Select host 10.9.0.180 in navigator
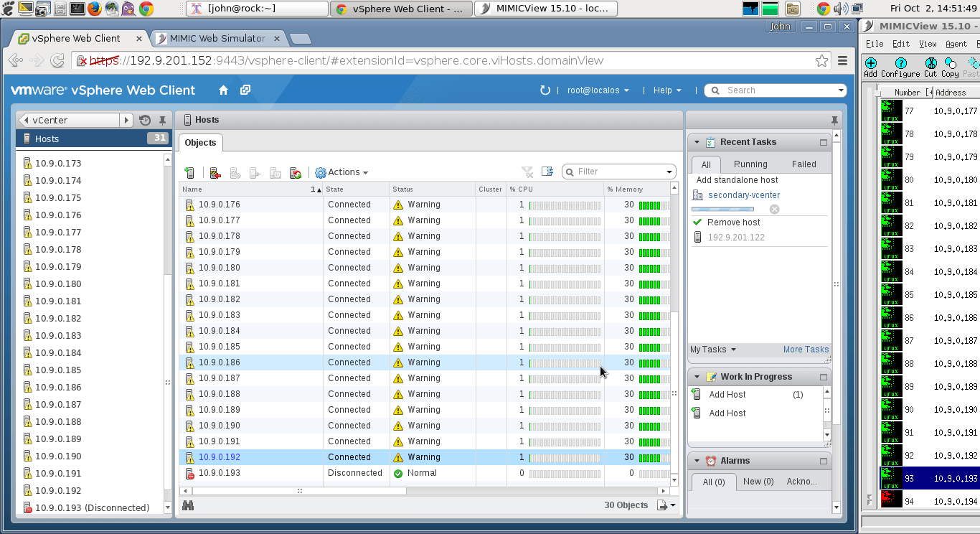Image resolution: width=980 pixels, height=534 pixels. tap(58, 284)
